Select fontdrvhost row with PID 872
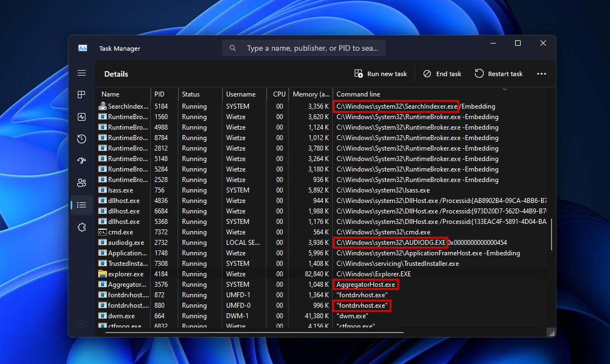 322,295
